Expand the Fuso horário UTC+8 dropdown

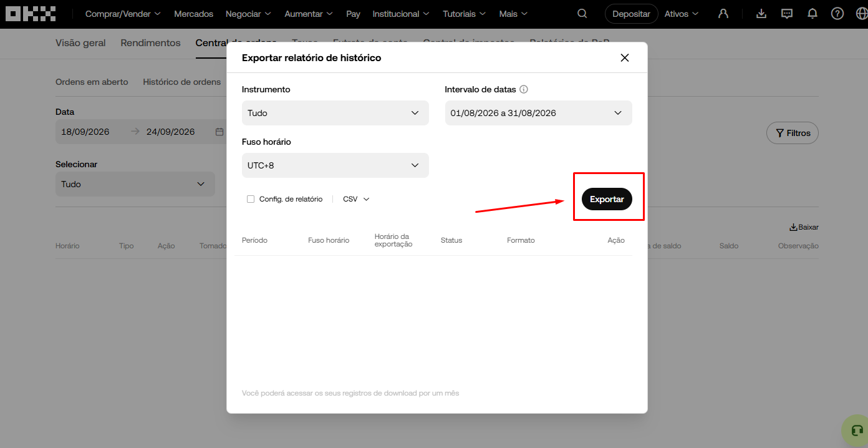(x=335, y=165)
